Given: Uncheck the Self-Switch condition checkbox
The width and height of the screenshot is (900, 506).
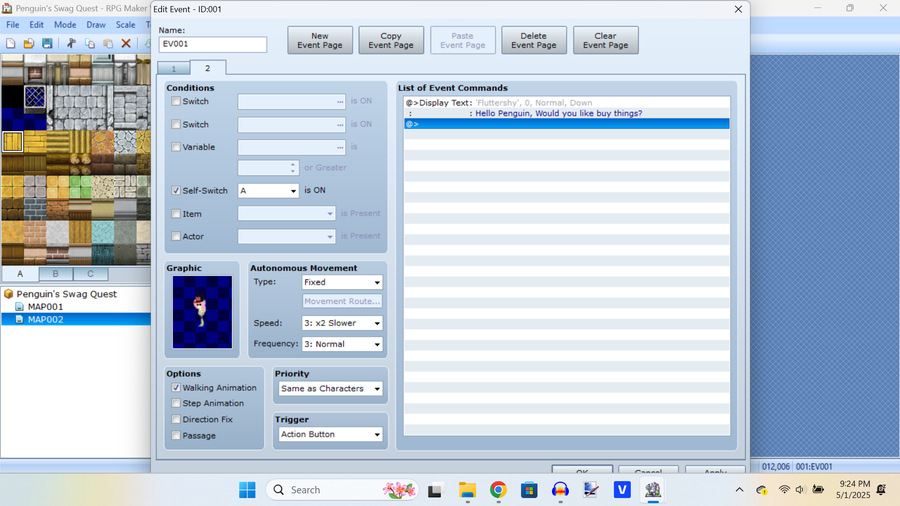Looking at the screenshot, I should (x=176, y=190).
